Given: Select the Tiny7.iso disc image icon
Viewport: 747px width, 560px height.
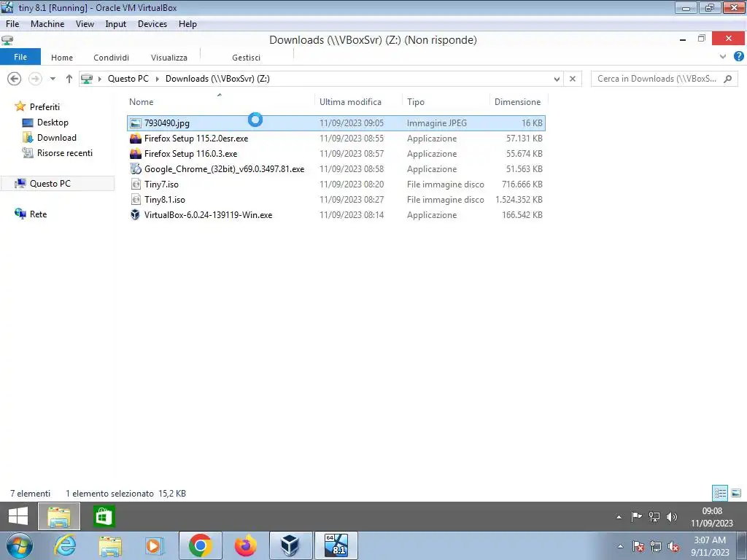Looking at the screenshot, I should [136, 184].
